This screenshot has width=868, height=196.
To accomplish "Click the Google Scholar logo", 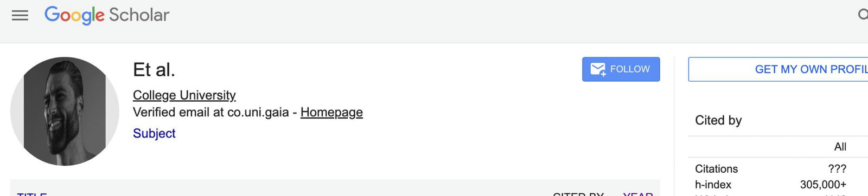I will click(x=107, y=15).
